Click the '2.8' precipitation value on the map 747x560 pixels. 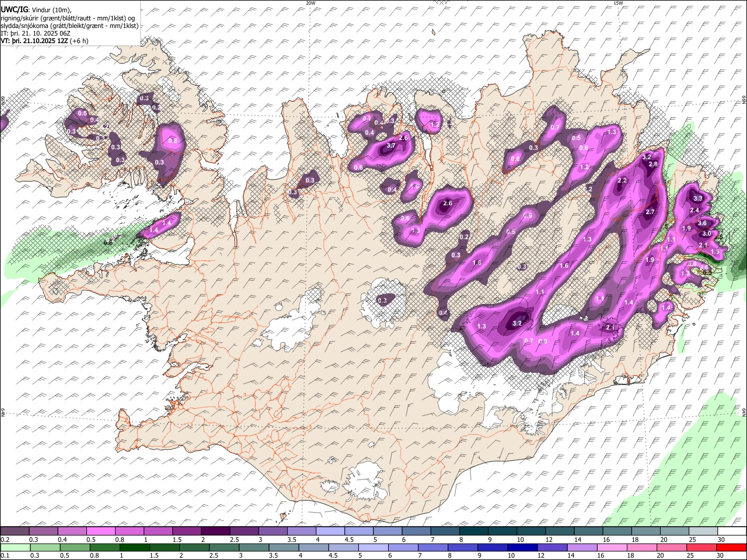pyautogui.click(x=653, y=164)
